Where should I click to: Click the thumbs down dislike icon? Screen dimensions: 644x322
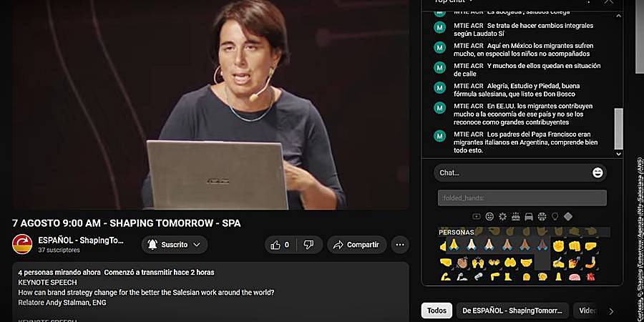[x=308, y=245]
